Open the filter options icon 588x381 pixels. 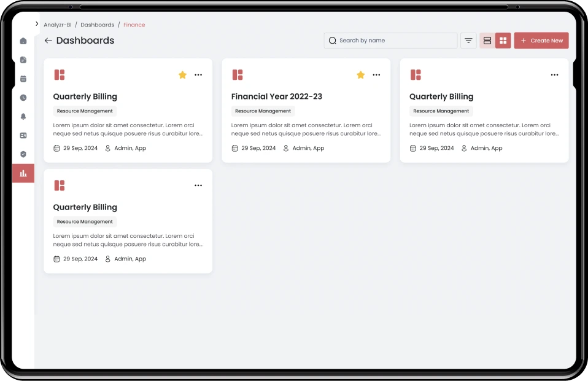[468, 40]
